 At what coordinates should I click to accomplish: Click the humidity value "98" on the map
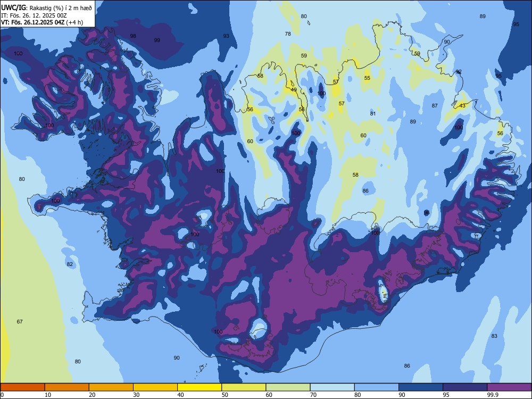pos(133,36)
